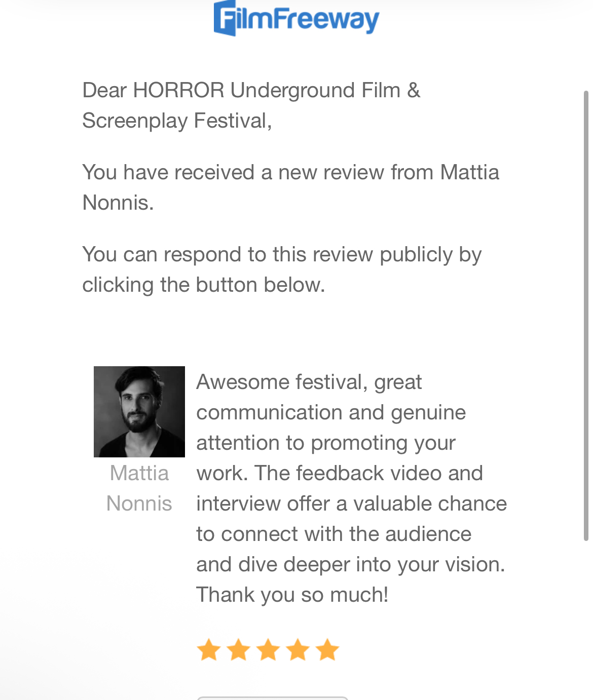Click the partially visible button below stars
The image size is (593, 700).
[x=272, y=698]
